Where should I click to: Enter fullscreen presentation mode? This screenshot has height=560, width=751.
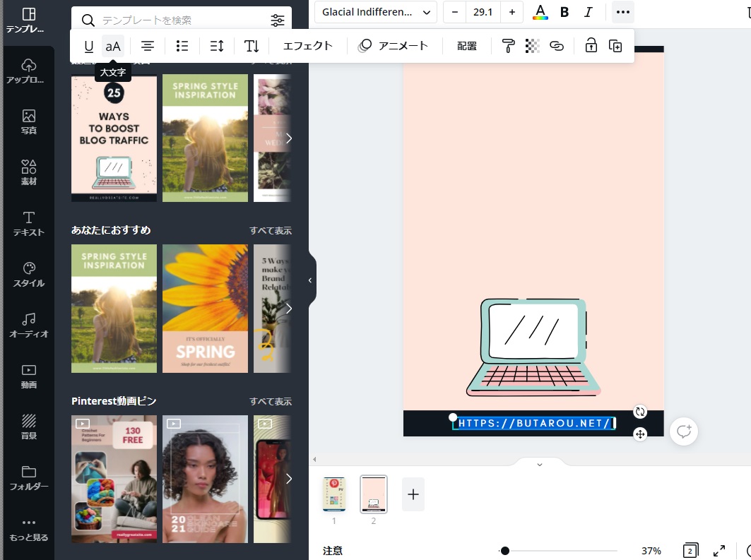pos(719,551)
